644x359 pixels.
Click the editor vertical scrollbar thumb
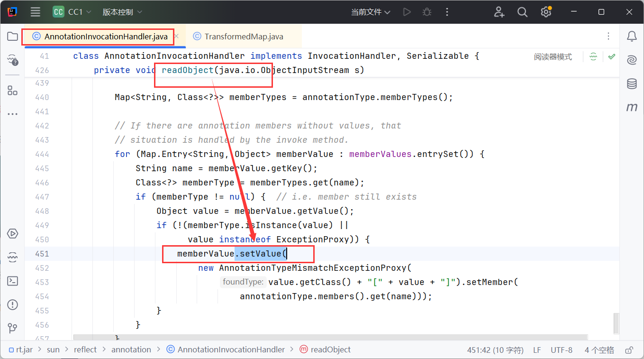tap(616, 322)
